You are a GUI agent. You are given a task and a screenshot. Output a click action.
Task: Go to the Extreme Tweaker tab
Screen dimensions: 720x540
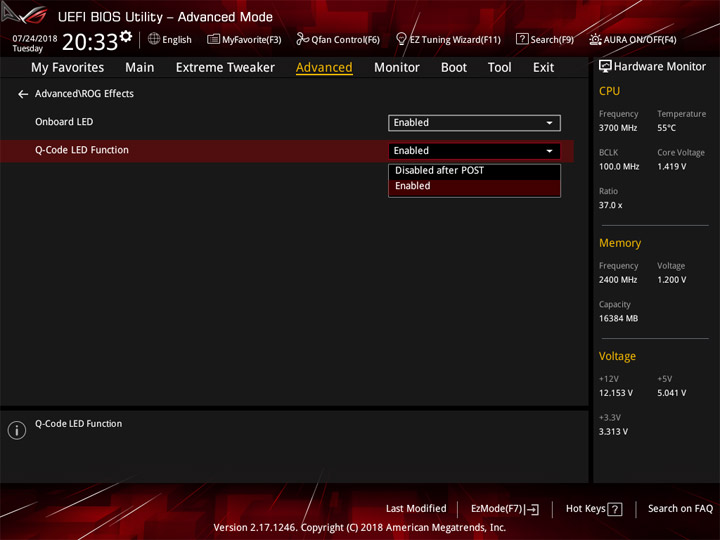tap(225, 68)
